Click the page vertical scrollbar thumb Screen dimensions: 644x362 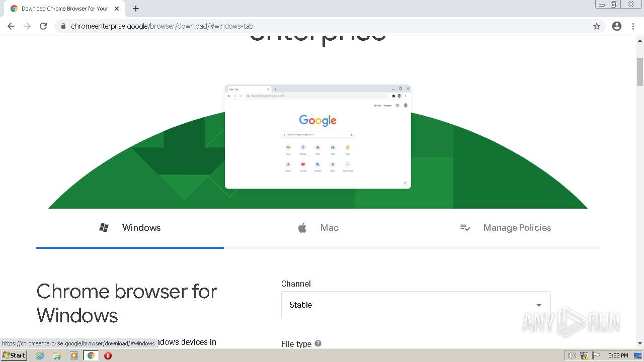point(640,71)
